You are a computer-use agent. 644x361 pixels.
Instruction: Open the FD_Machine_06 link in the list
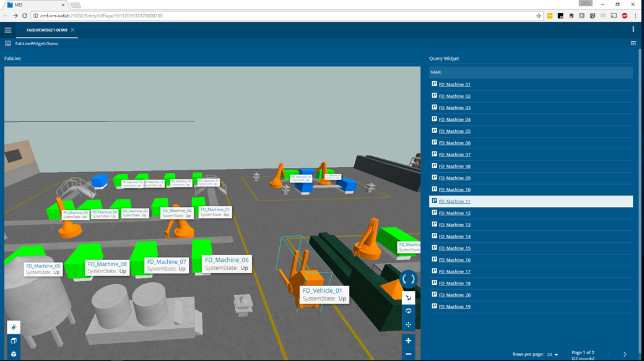pyautogui.click(x=455, y=143)
